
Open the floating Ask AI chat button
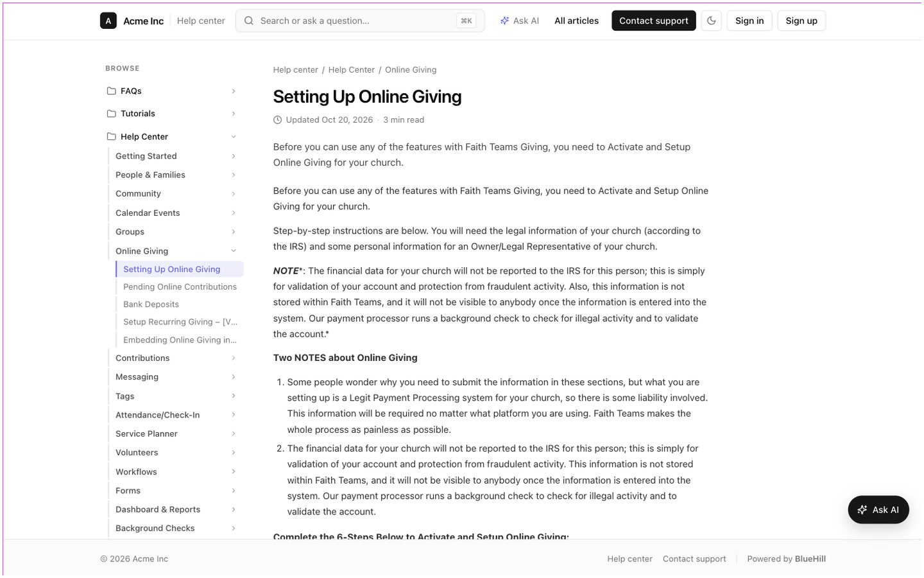(878, 510)
